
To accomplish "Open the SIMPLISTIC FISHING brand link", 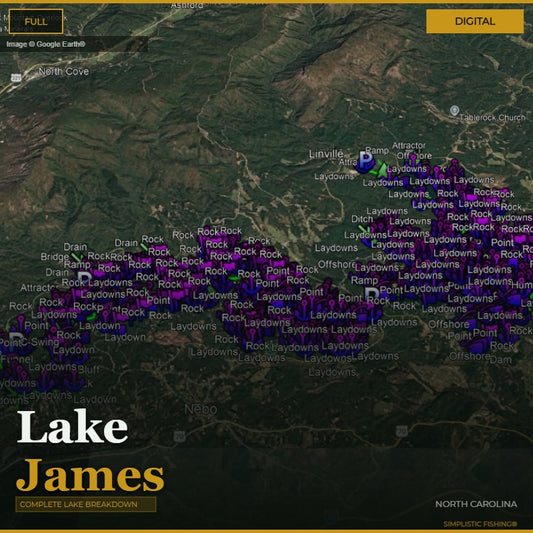I will click(x=480, y=524).
